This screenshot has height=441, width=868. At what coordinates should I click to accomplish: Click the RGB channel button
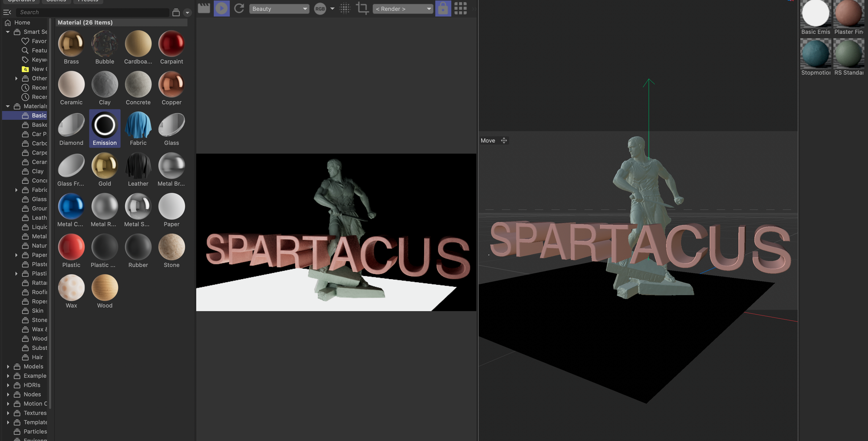click(x=320, y=9)
